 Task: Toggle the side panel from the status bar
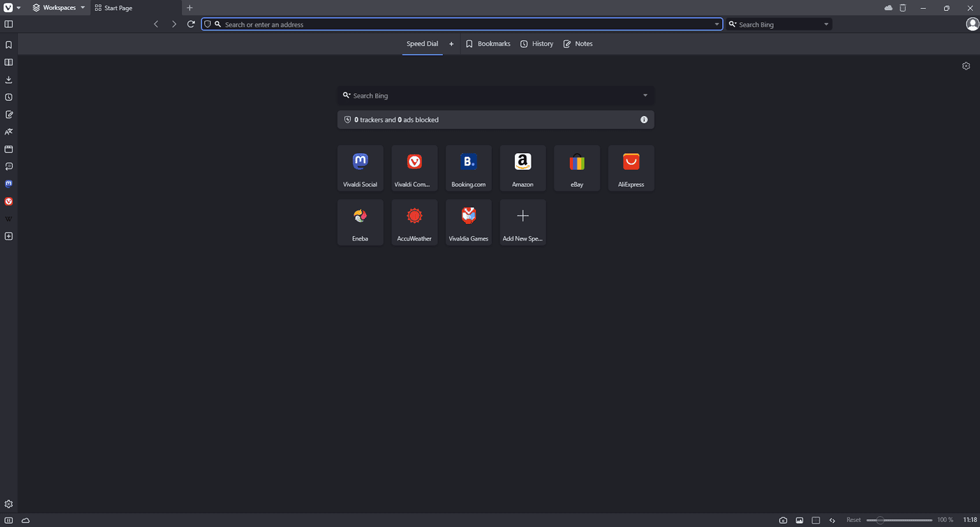(9, 520)
